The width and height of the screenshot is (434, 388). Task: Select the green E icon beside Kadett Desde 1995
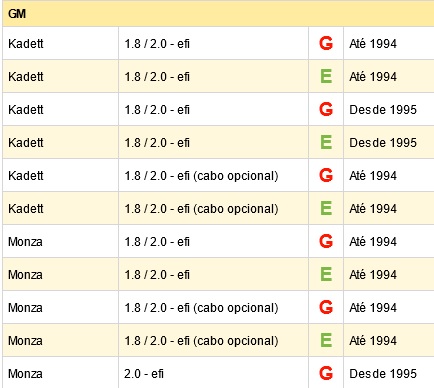(326, 142)
